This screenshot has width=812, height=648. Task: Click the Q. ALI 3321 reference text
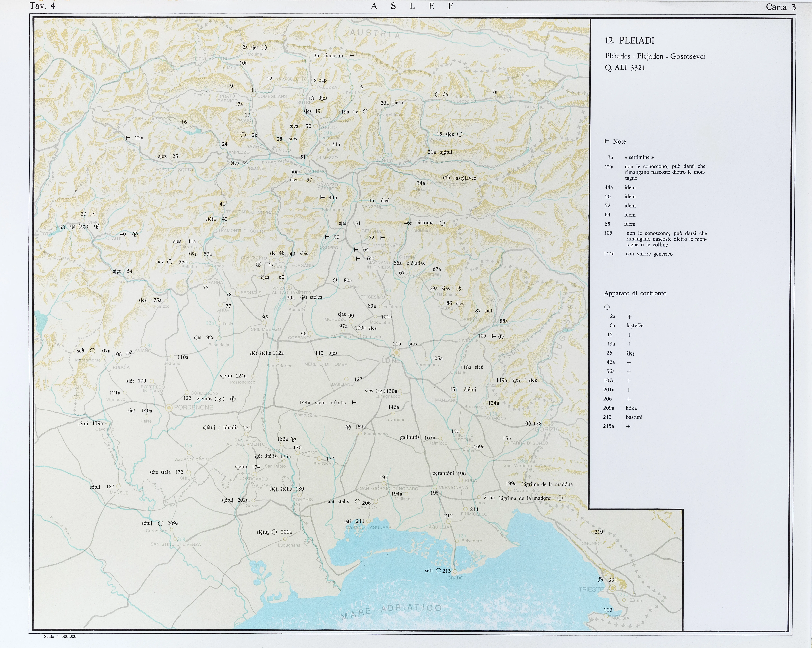pyautogui.click(x=625, y=68)
